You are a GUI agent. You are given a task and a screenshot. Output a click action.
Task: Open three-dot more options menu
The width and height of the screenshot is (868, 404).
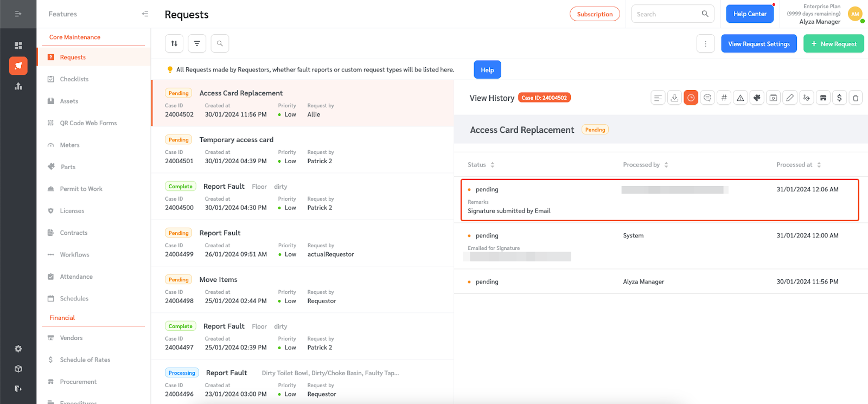click(x=705, y=44)
